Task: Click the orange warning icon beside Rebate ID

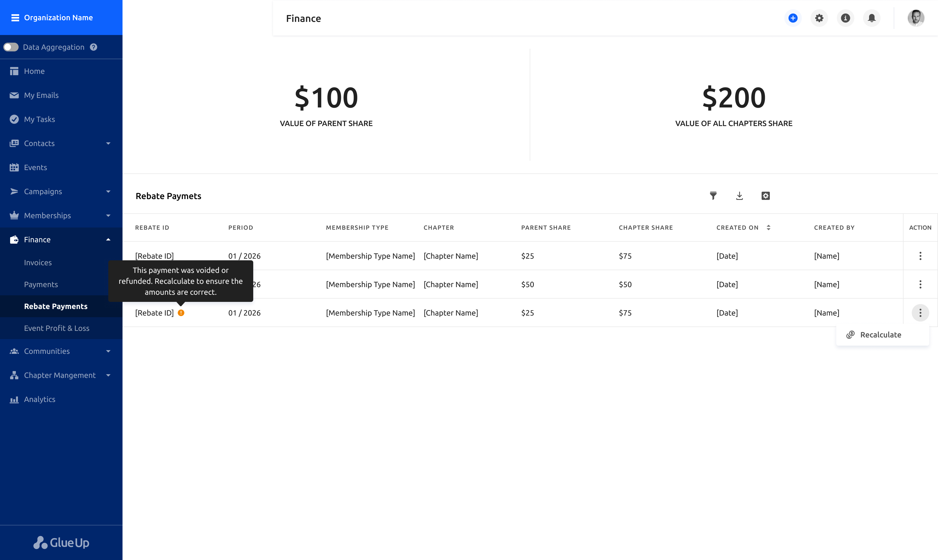Action: coord(181,313)
